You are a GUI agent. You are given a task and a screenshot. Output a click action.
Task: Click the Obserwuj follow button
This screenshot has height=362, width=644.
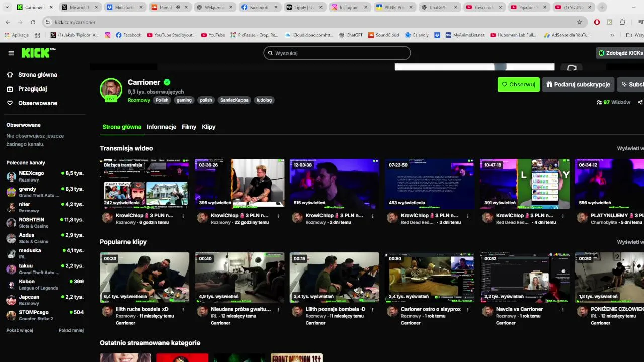click(519, 84)
